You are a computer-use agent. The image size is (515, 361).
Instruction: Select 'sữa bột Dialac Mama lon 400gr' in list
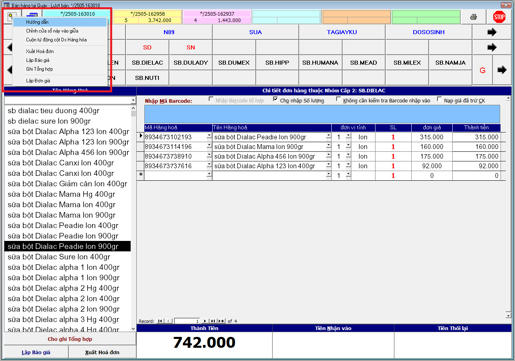[61, 204]
